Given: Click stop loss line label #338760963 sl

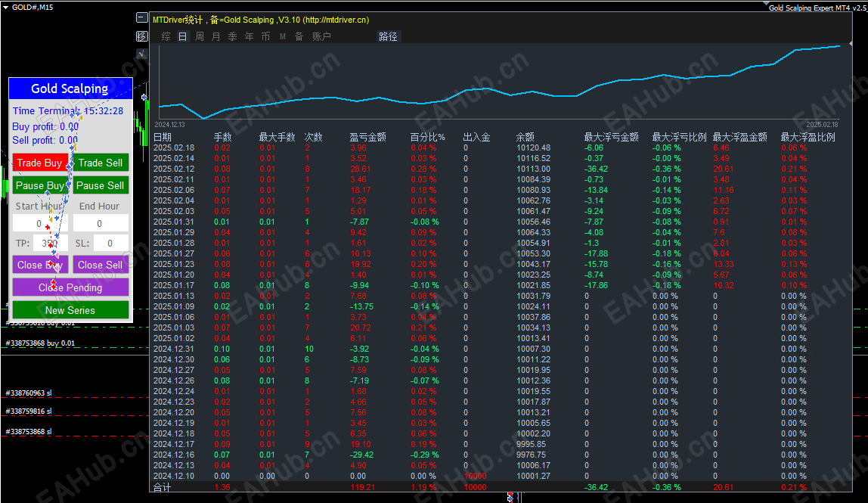Looking at the screenshot, I should pos(29,393).
